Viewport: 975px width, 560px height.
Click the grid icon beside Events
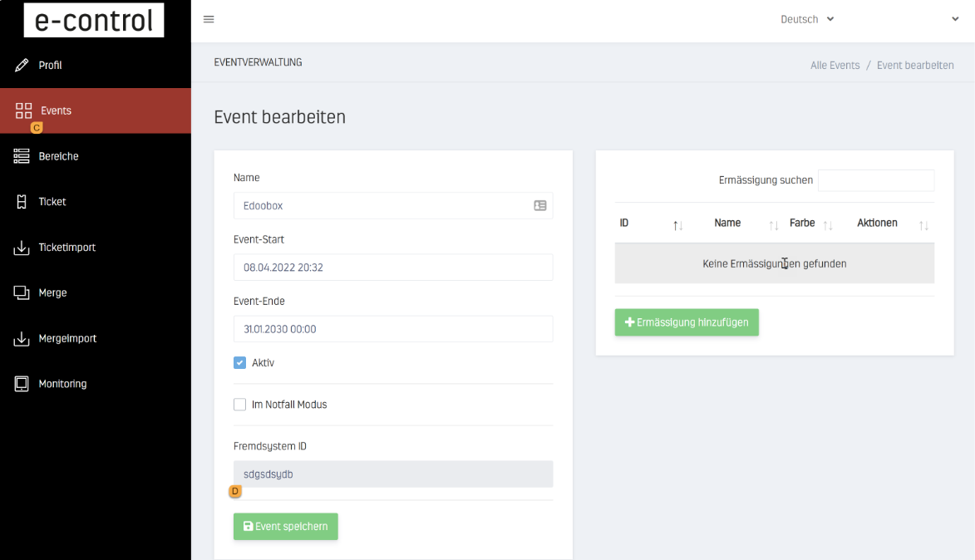pos(23,111)
